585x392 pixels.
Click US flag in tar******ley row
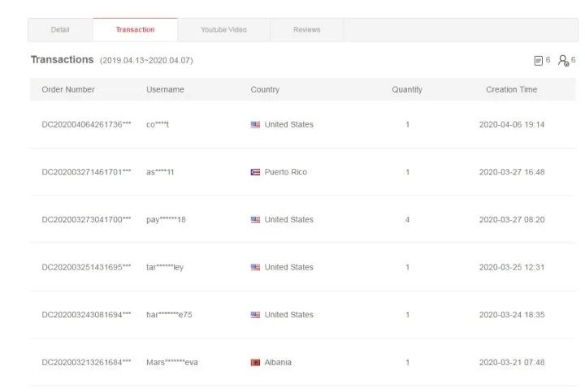[x=255, y=268]
